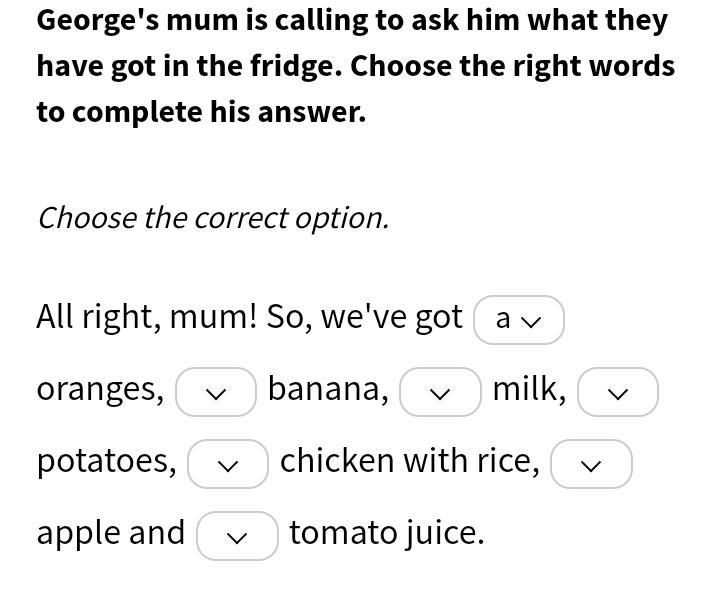The image size is (720, 605).
Task: Open the dropdown before "tomato juice"
Action: (237, 536)
